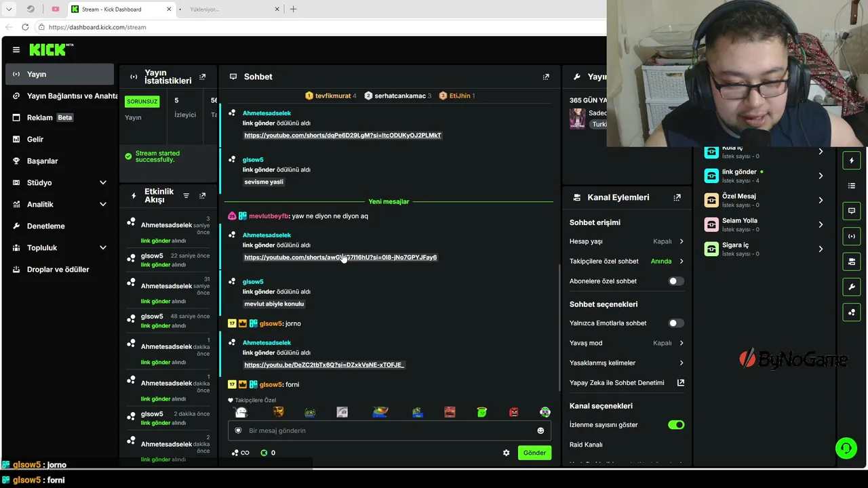
Task: Click username mevlutbeyfb in chat
Action: coord(269,216)
